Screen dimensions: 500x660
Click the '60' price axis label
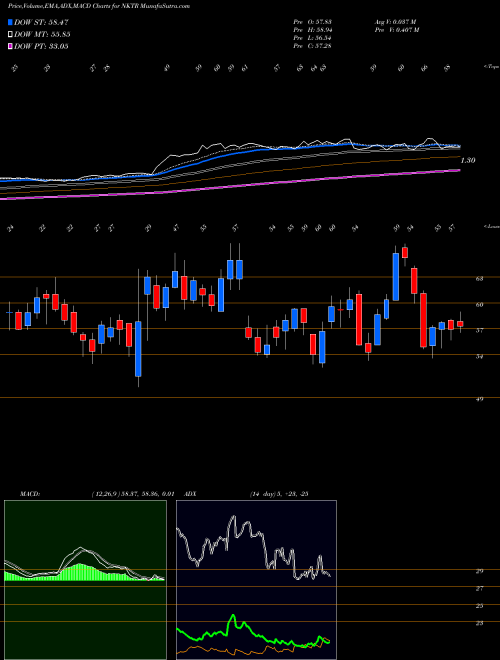[x=479, y=304]
